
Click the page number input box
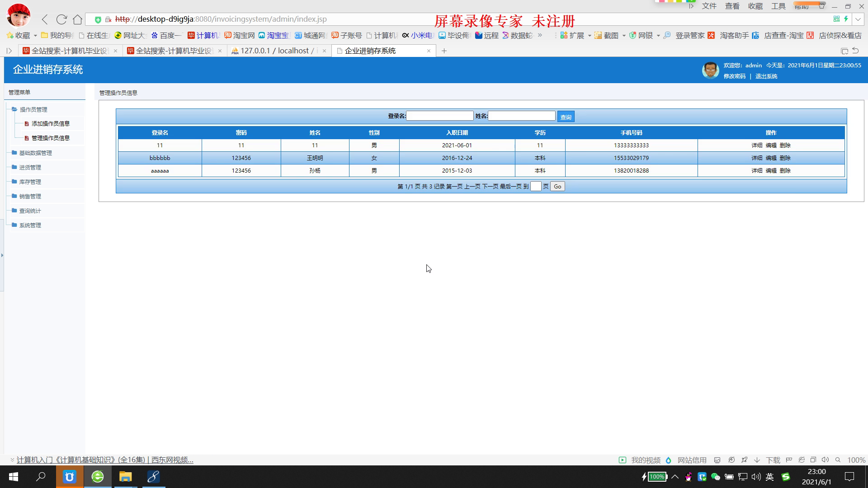coord(536,187)
